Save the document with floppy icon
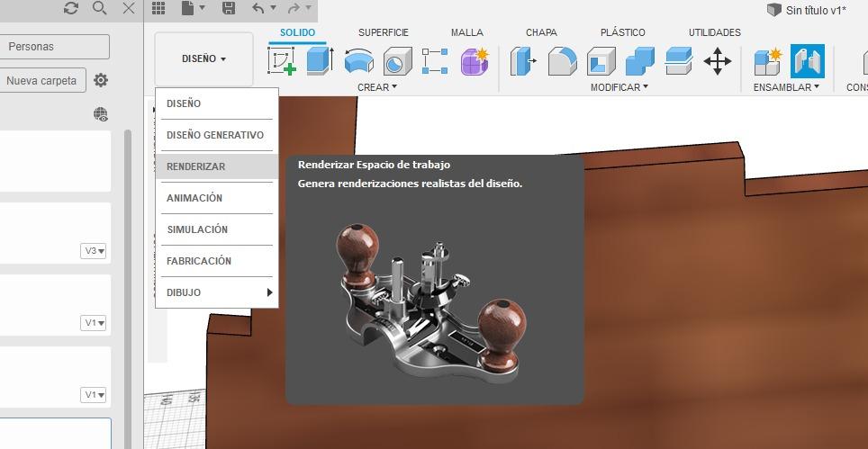This screenshot has width=868, height=449. [x=228, y=8]
